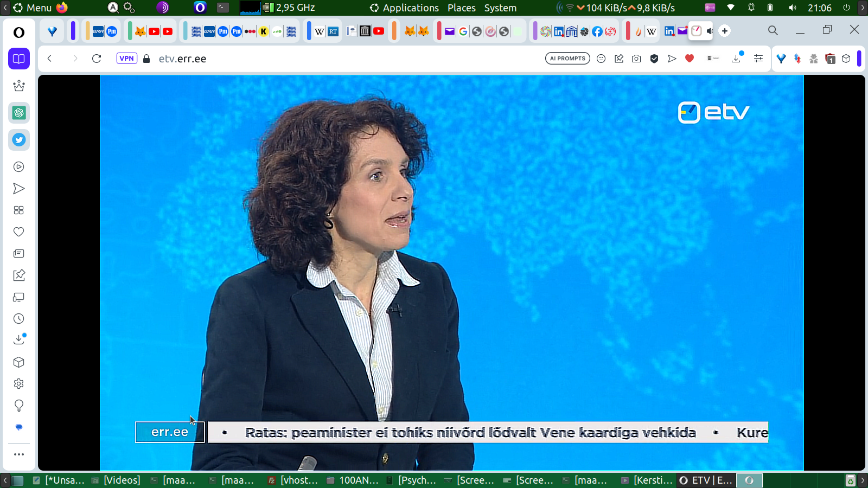Open the notification bell in top panel
This screenshot has height=488, width=868.
point(751,8)
